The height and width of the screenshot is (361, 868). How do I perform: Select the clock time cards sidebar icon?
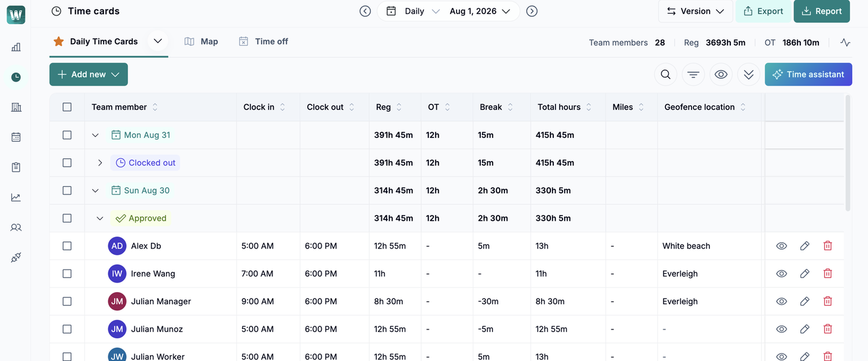(16, 77)
